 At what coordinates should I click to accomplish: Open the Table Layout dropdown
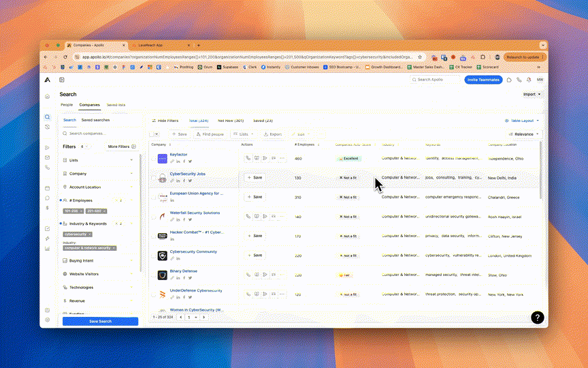click(522, 121)
